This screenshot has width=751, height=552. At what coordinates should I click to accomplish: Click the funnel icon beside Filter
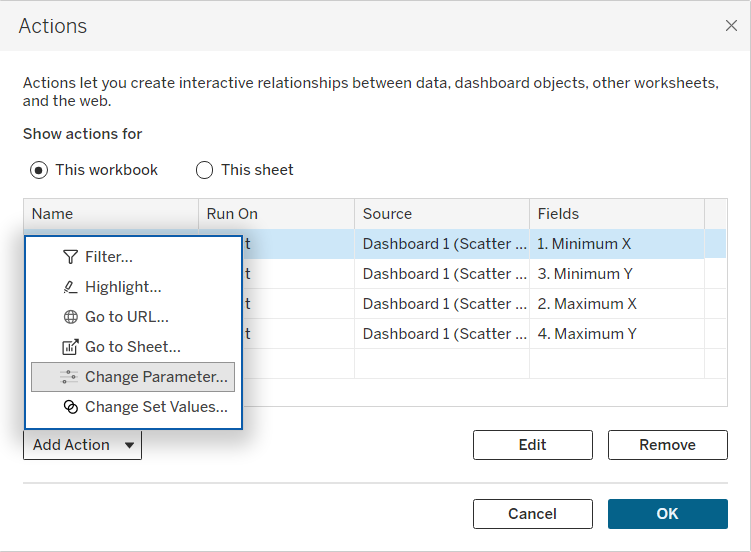pyautogui.click(x=70, y=257)
